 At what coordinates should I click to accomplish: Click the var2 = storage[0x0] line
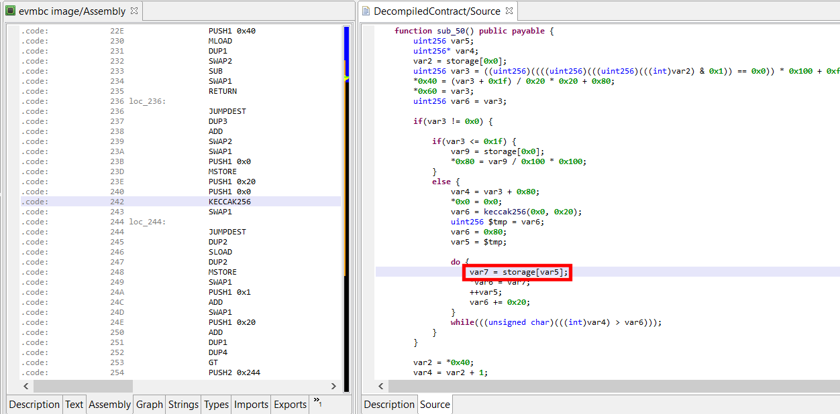point(460,61)
